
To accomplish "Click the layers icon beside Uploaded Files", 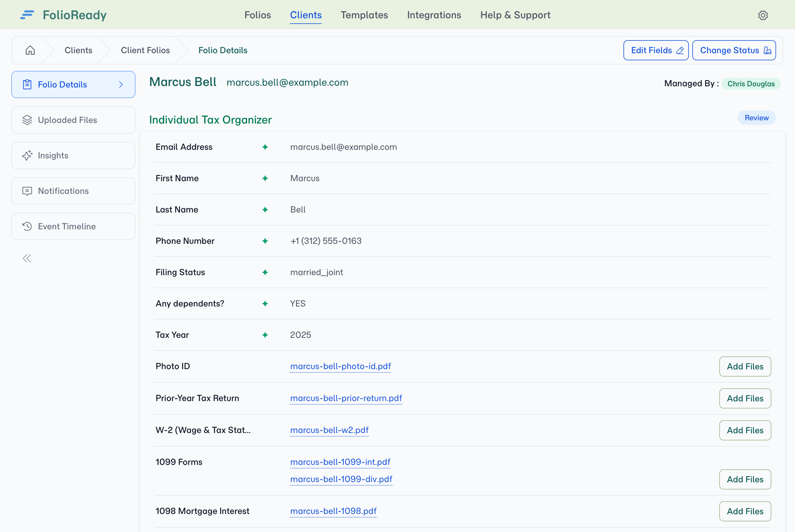I will click(27, 120).
